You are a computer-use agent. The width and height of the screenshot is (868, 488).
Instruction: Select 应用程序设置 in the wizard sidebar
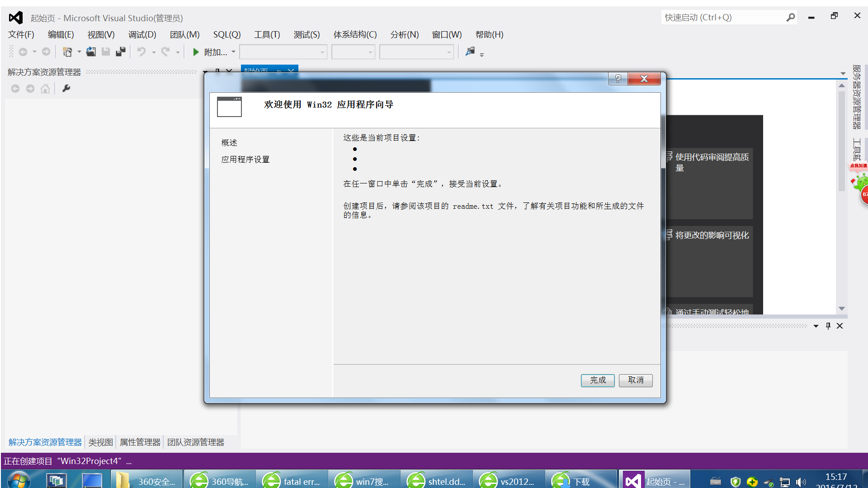[245, 160]
